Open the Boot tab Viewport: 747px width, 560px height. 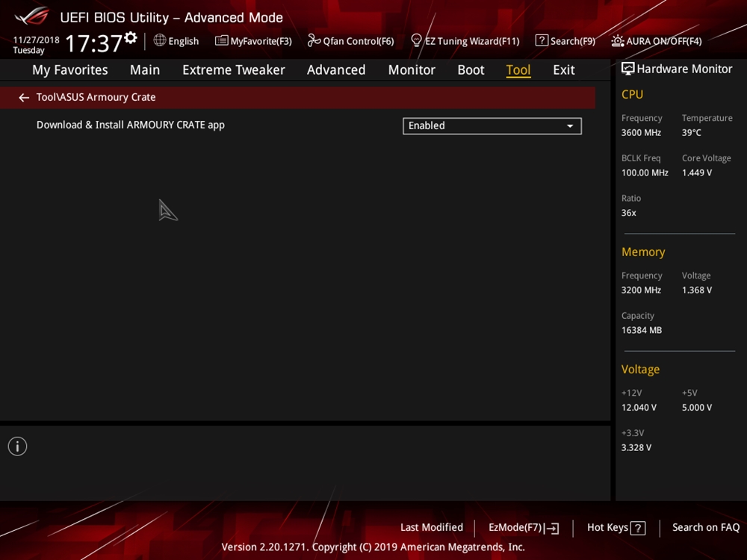(471, 70)
